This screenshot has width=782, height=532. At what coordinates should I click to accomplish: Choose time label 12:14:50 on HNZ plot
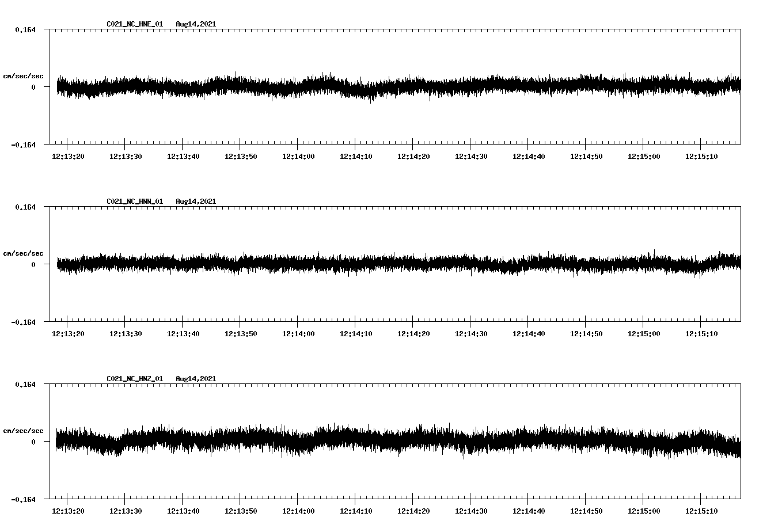(586, 511)
